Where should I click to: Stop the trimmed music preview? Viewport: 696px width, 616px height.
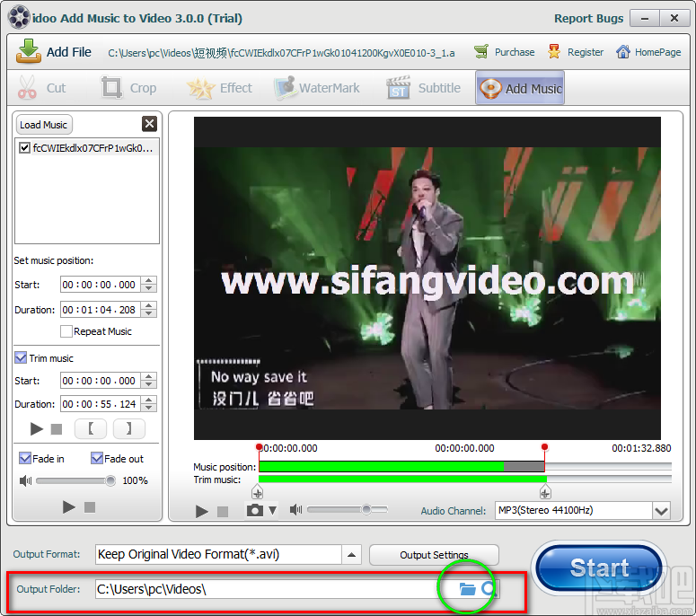[x=57, y=429]
